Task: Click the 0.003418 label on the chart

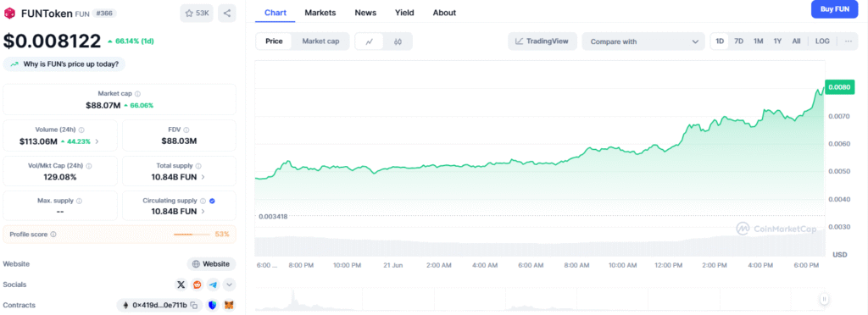Action: (273, 217)
